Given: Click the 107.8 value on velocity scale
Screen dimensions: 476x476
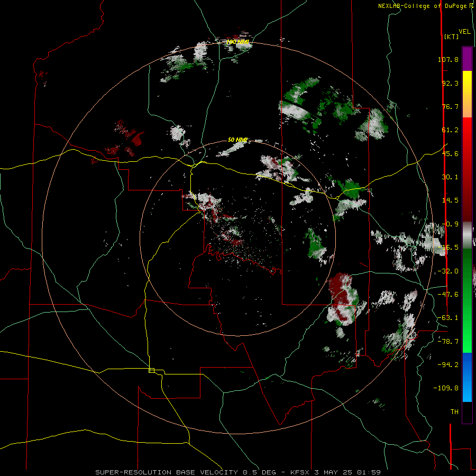Looking at the screenshot, I should click(x=448, y=59).
